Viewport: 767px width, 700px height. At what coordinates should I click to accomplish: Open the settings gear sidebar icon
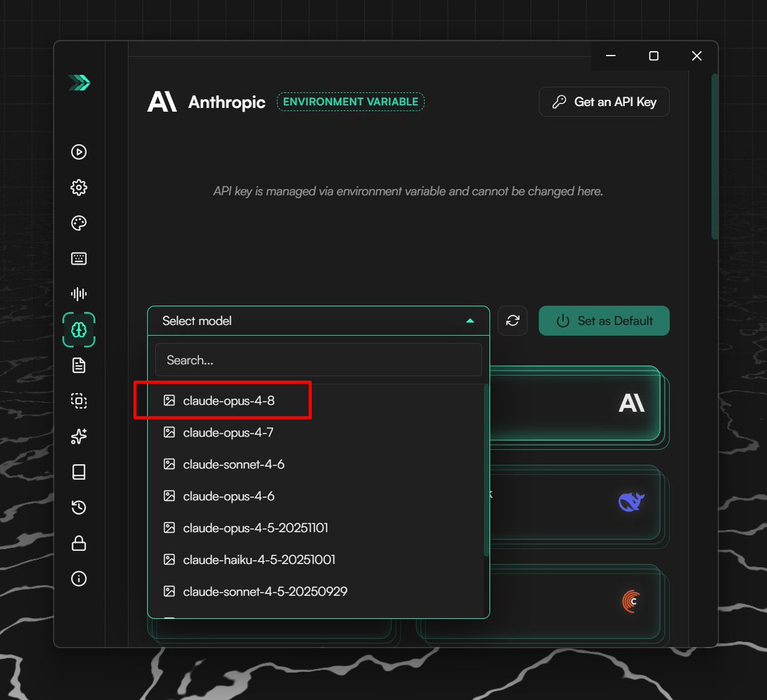(x=79, y=187)
